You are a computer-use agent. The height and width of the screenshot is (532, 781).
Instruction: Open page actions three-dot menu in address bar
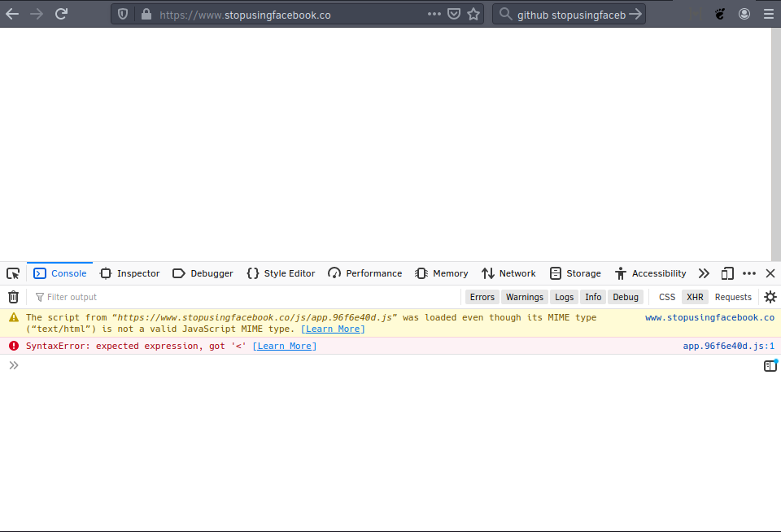click(434, 14)
